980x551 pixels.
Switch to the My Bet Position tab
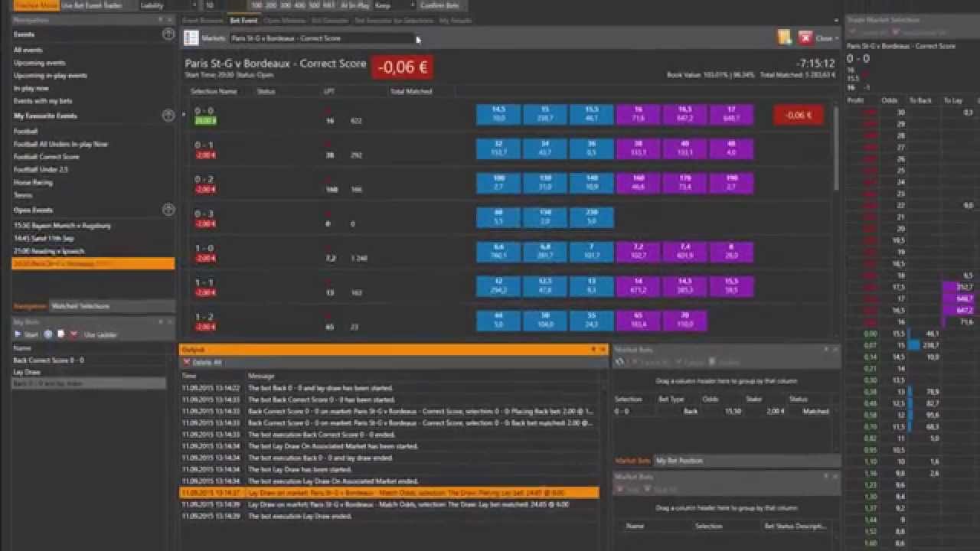[679, 461]
